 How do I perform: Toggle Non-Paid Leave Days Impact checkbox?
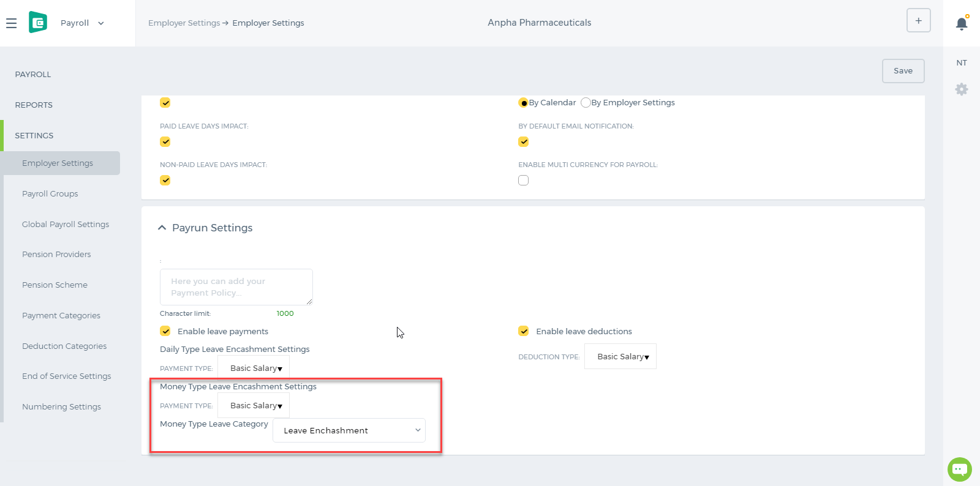[165, 181]
